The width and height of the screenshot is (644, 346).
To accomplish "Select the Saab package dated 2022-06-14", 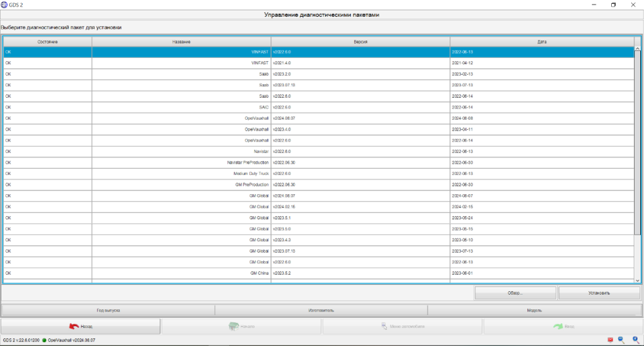I will [x=319, y=96].
